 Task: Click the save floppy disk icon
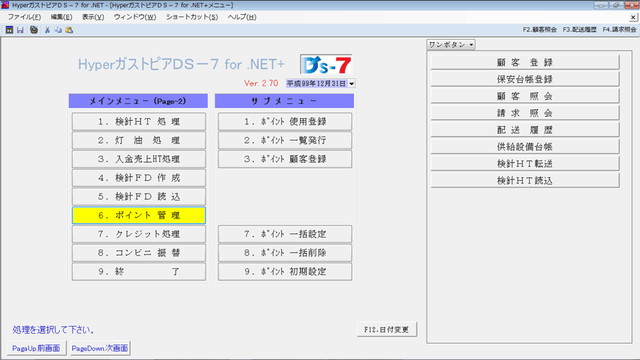(20, 30)
